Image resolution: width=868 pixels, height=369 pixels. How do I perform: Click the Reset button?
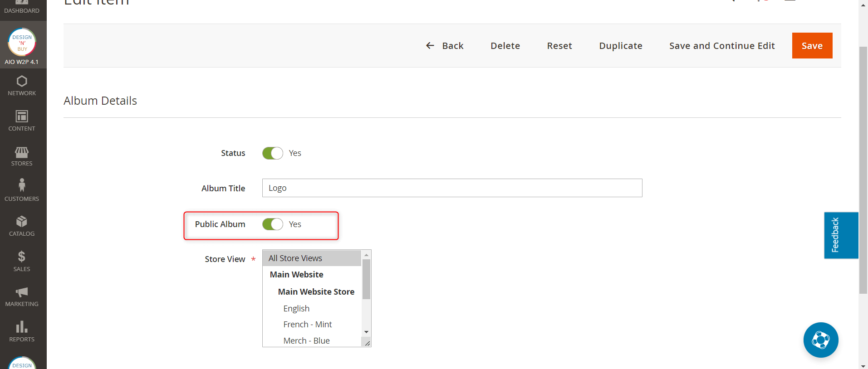click(x=559, y=46)
